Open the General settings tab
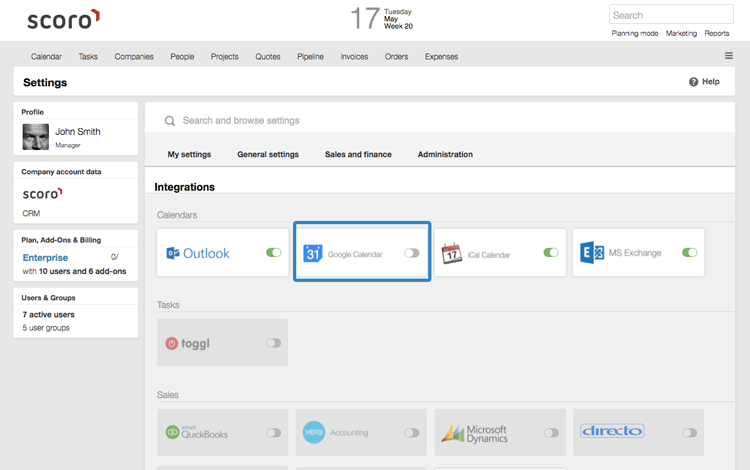 point(268,154)
